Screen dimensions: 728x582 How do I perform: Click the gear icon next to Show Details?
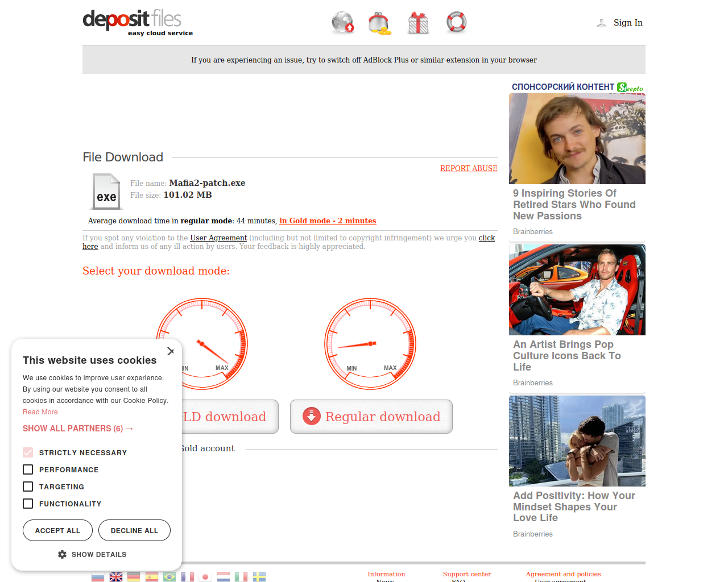click(x=62, y=554)
